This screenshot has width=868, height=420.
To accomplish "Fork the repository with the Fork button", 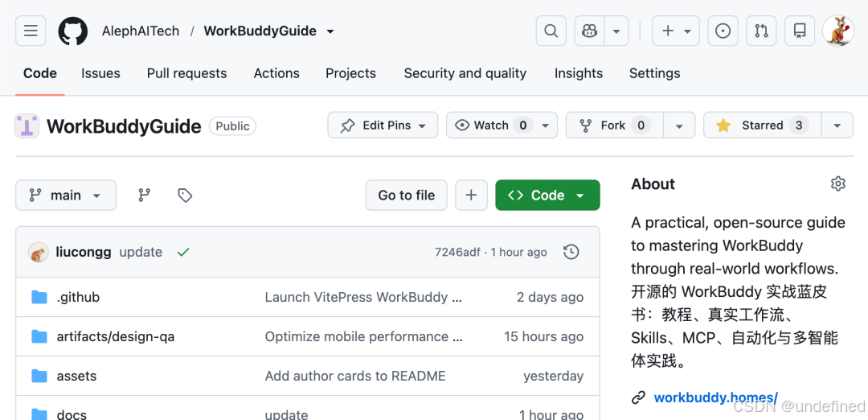I will click(614, 126).
